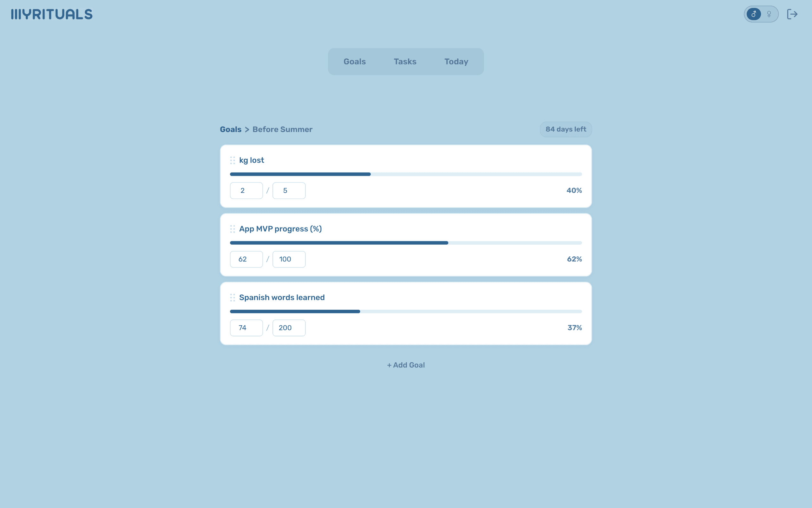Select the current value field of kg lost
812x508 pixels.
coord(246,190)
